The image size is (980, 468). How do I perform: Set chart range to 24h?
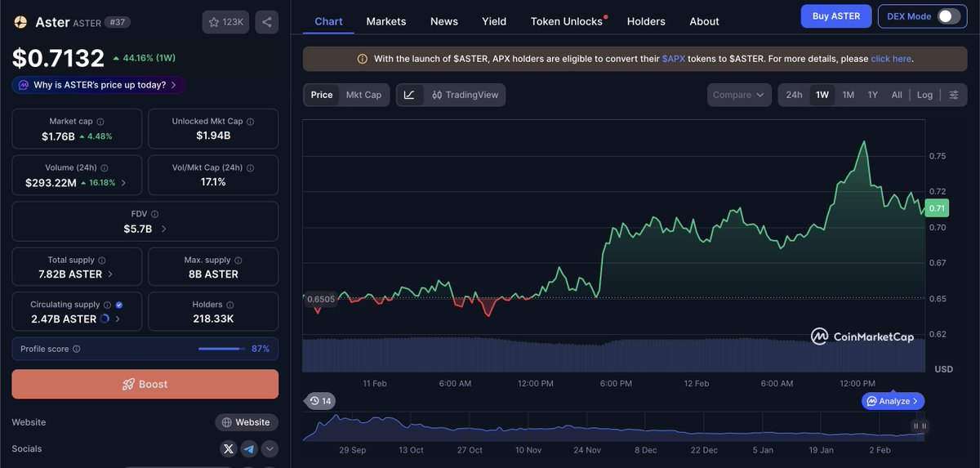point(794,95)
